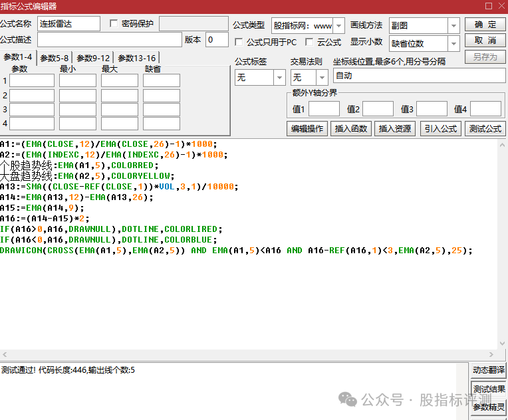Expand the 画线方法 drawing method dropdown
This screenshot has height=420, width=508.
453,25
